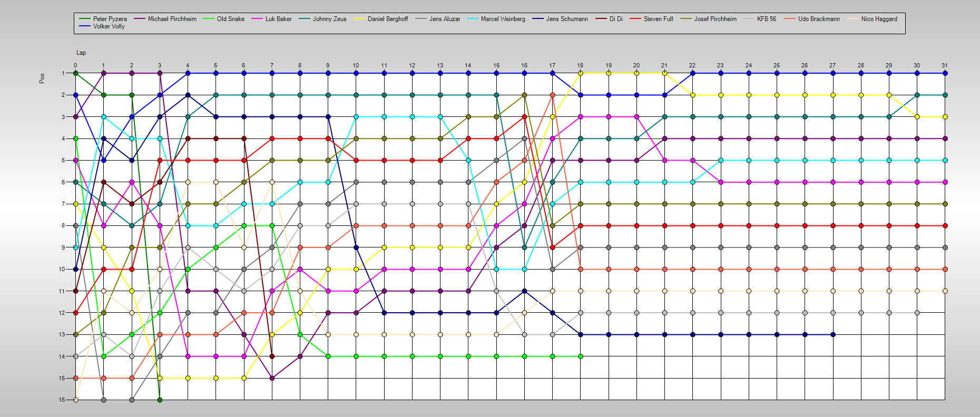
Task: Select Luk Baker in the legend
Action: pos(278,19)
